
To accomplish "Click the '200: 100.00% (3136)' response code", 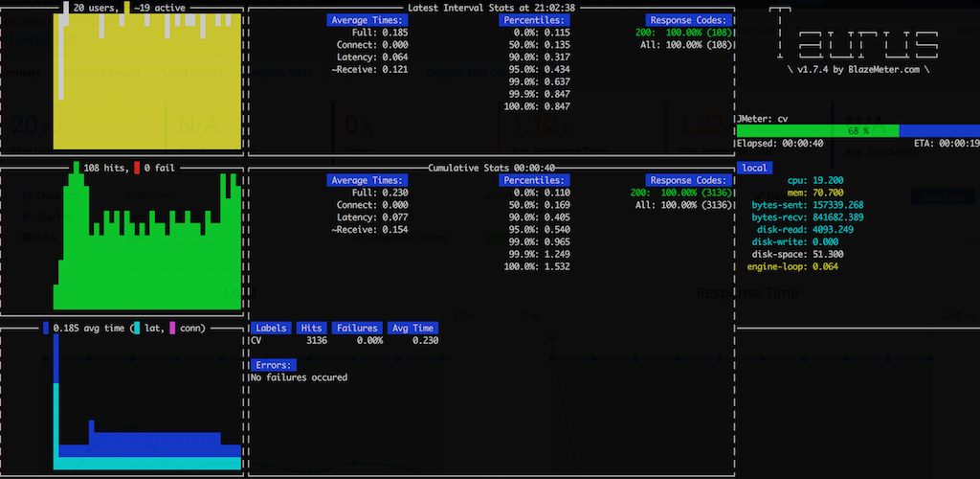I will 681,193.
